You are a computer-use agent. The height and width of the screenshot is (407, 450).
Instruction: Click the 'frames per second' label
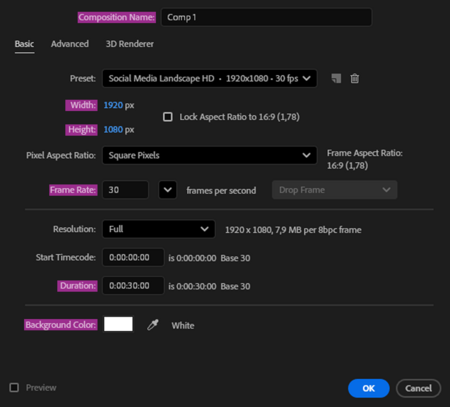(x=221, y=191)
